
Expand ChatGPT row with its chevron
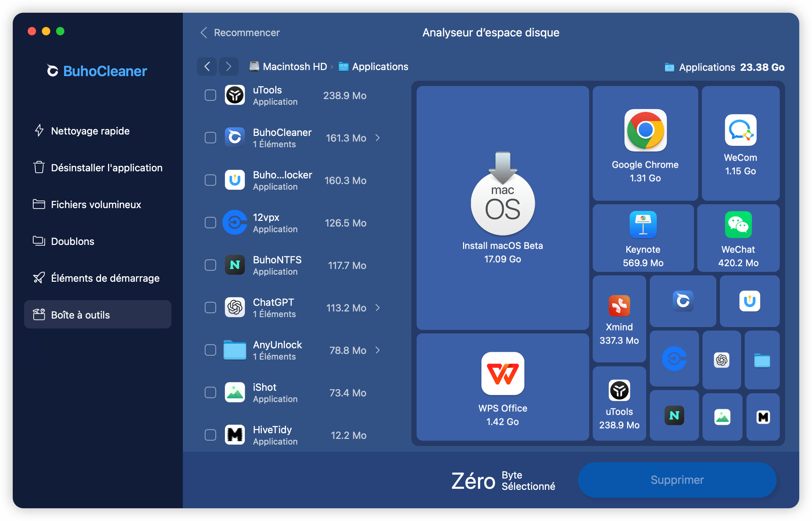tap(378, 308)
